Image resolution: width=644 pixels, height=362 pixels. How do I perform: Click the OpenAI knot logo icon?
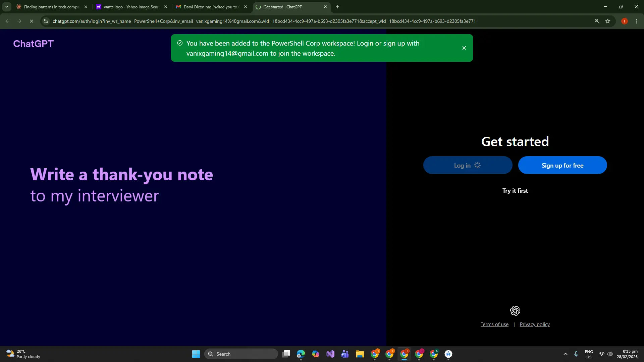(x=515, y=311)
